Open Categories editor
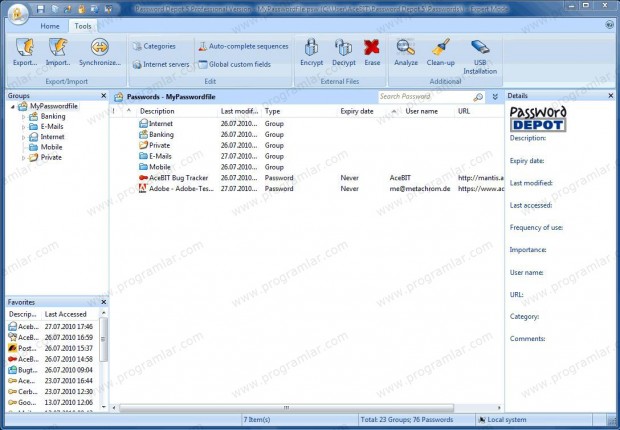This screenshot has height=430, width=620. tap(155, 46)
